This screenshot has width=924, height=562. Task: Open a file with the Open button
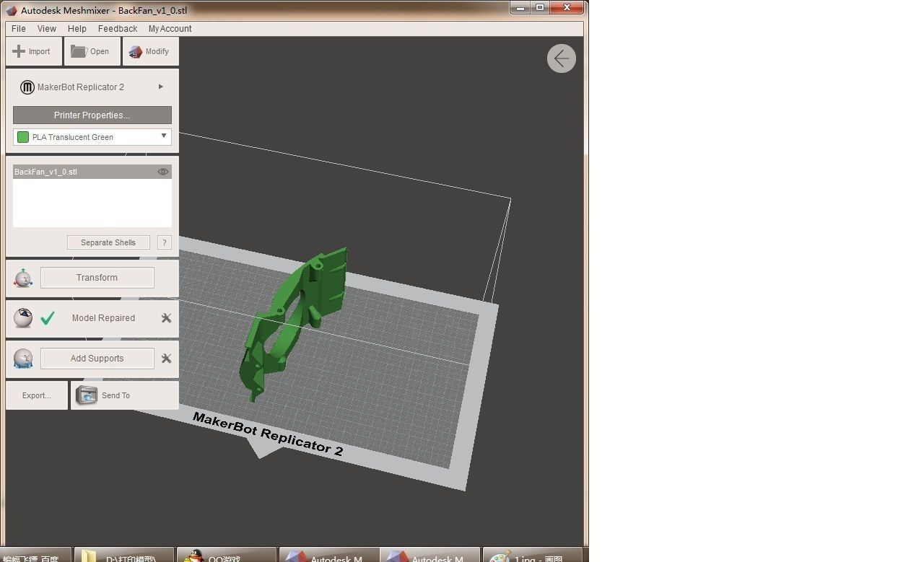coord(92,51)
